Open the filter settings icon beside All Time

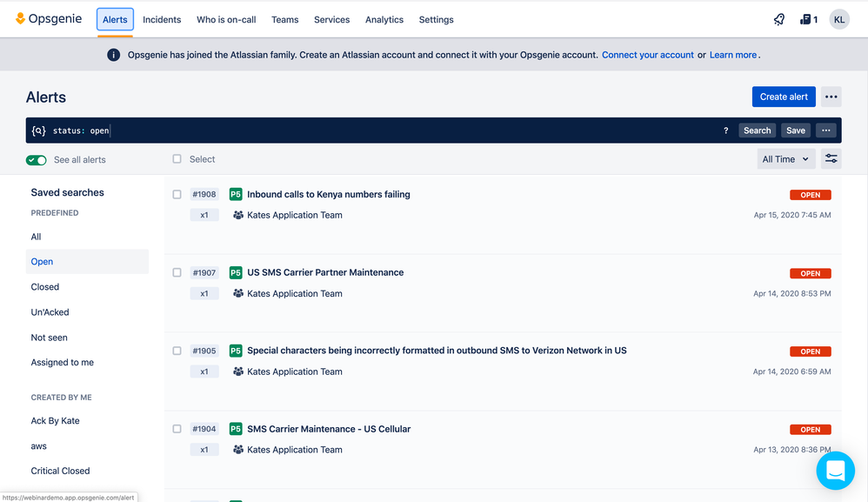pos(831,159)
